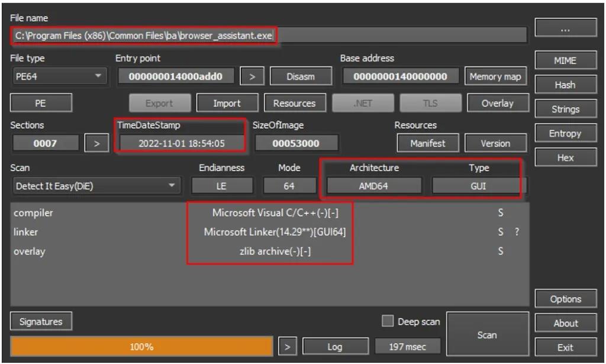
Task: Click the Base address value field
Action: 401,76
